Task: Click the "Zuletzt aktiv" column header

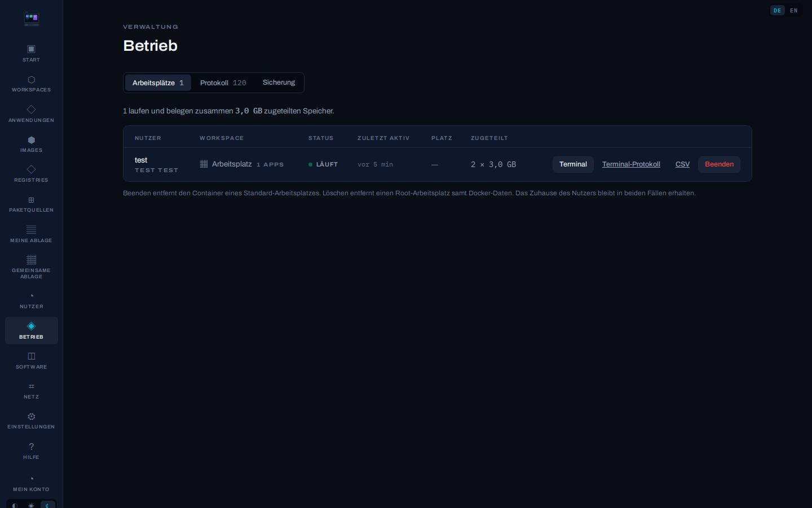Action: (383, 138)
